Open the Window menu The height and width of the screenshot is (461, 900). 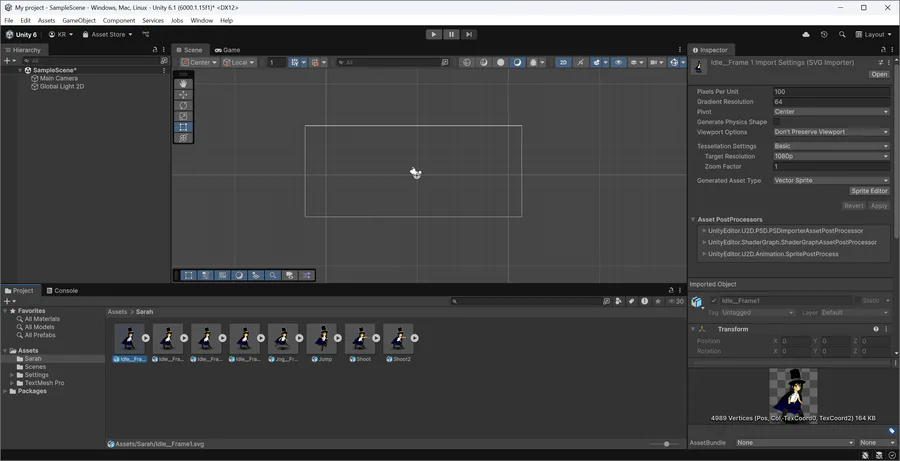point(201,20)
